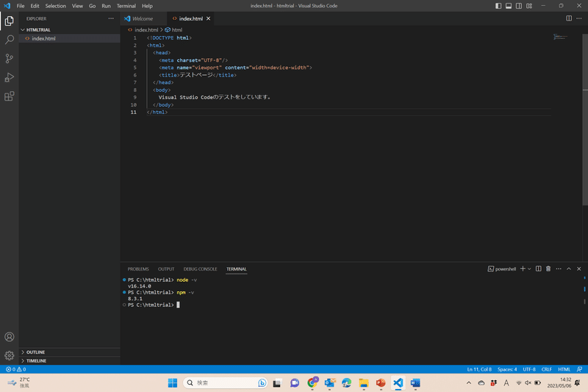Viewport: 588px width, 392px height.
Task: Select the powershell terminal label
Action: click(x=502, y=268)
